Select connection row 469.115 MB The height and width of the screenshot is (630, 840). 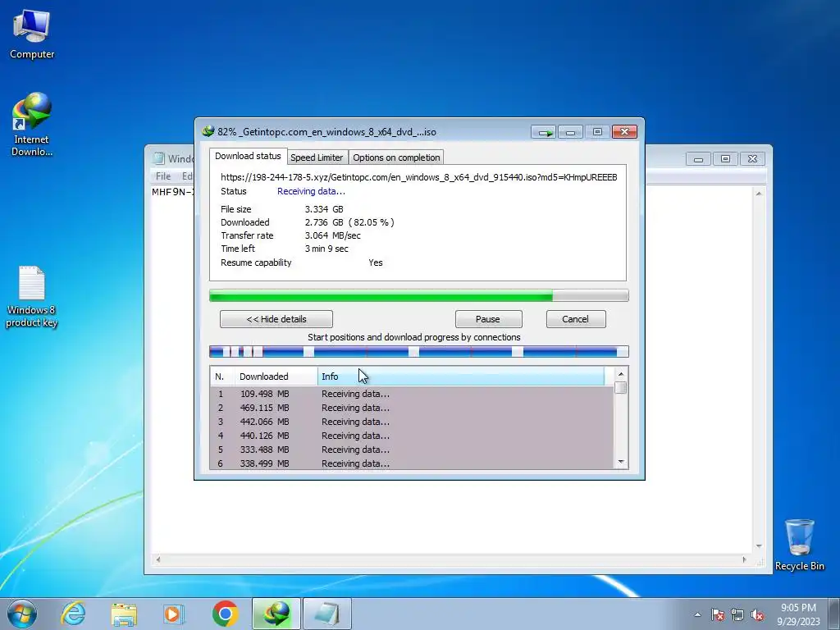(412, 408)
